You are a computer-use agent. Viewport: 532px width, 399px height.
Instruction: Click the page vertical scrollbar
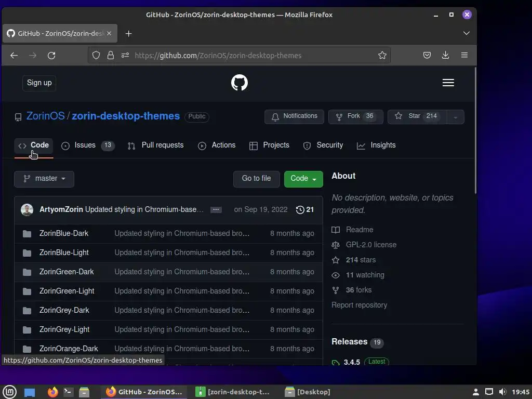(475, 130)
